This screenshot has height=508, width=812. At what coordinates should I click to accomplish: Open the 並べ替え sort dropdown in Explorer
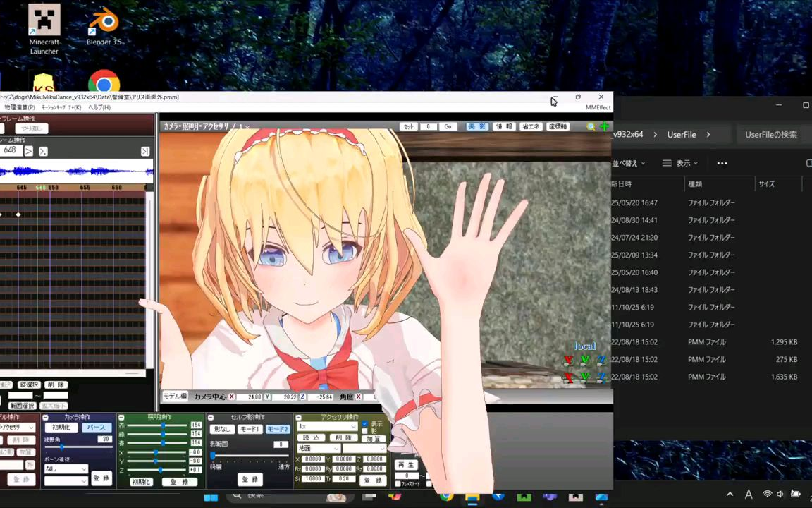pyautogui.click(x=628, y=163)
